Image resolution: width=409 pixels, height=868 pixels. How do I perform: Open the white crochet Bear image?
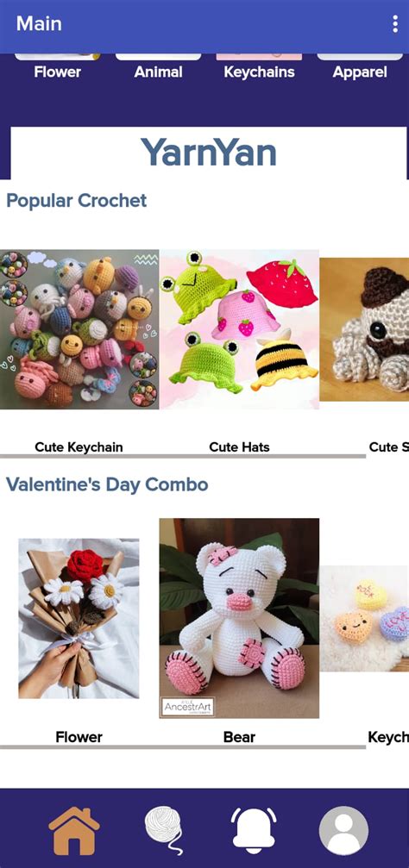[x=239, y=618]
